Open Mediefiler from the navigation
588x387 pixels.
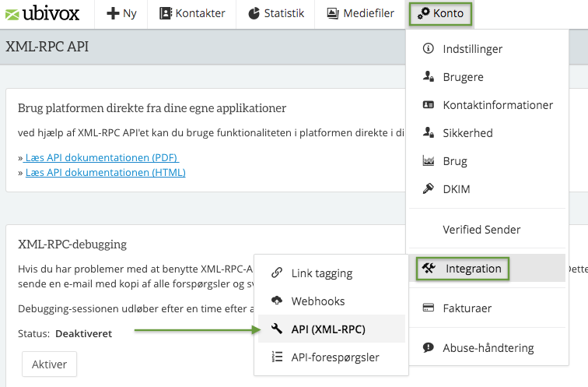360,13
